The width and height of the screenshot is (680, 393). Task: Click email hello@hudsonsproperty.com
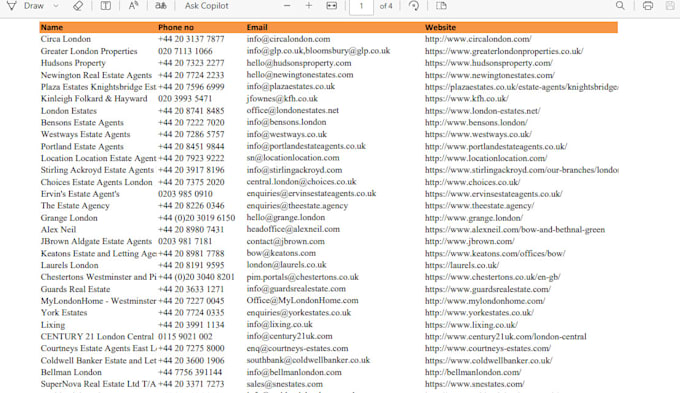[299, 63]
